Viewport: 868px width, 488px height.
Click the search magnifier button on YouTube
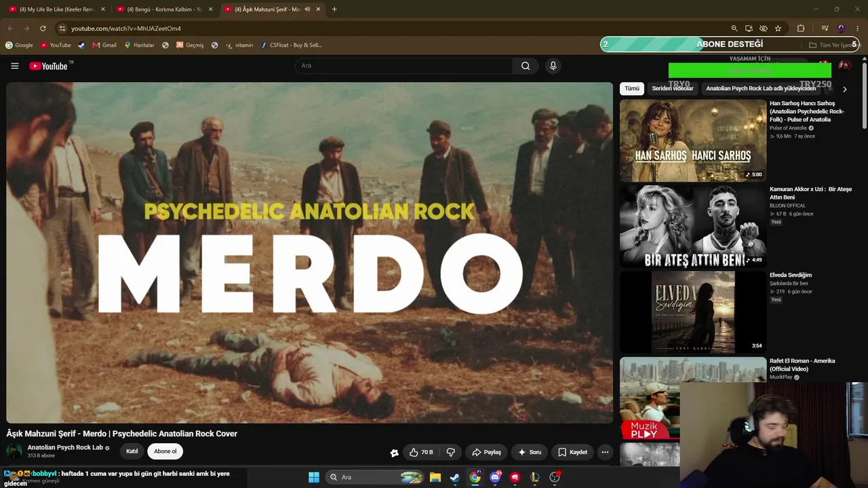tap(526, 66)
